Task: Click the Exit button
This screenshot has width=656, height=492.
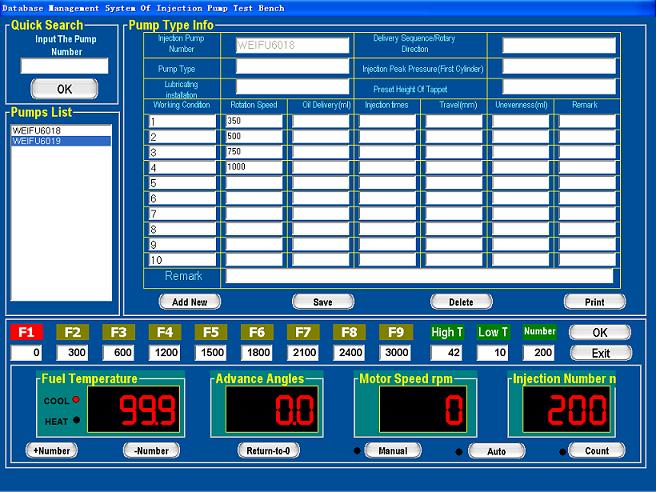Action: point(600,352)
